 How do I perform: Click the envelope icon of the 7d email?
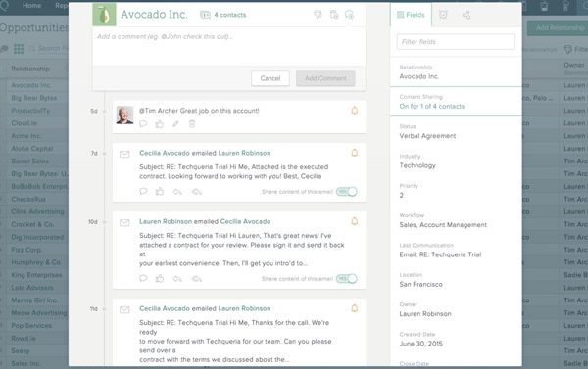pos(124,154)
